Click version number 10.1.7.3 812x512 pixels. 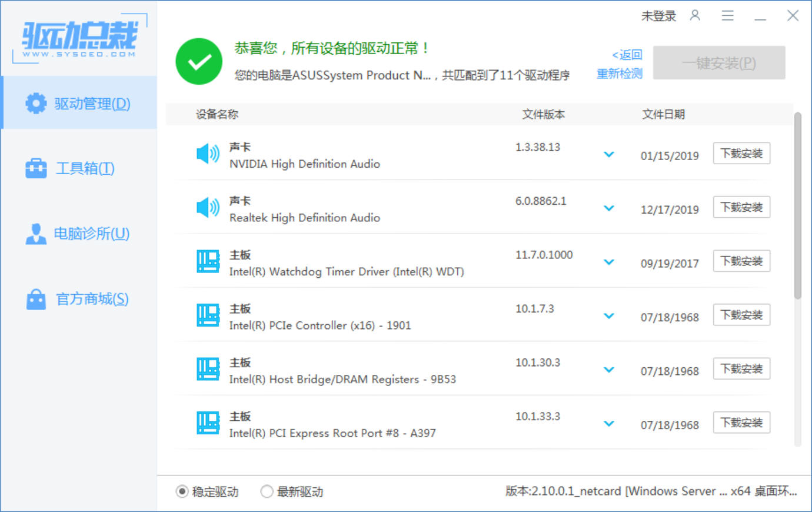pos(535,308)
